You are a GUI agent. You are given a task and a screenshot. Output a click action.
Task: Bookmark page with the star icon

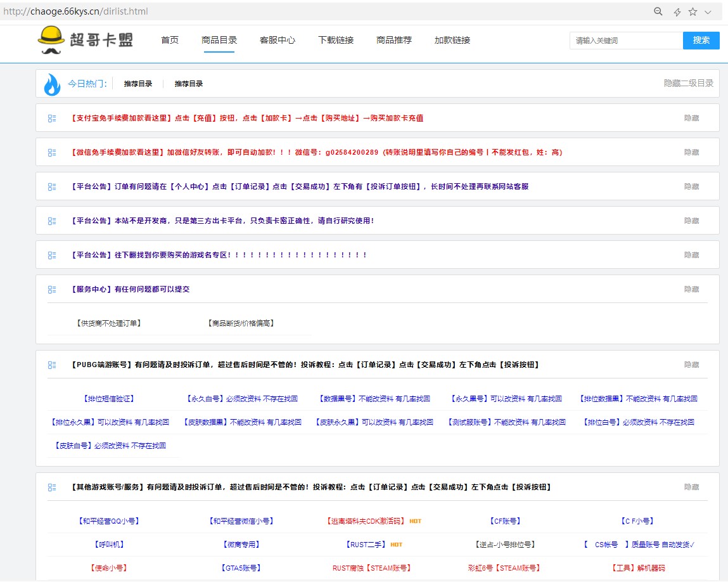click(x=693, y=12)
